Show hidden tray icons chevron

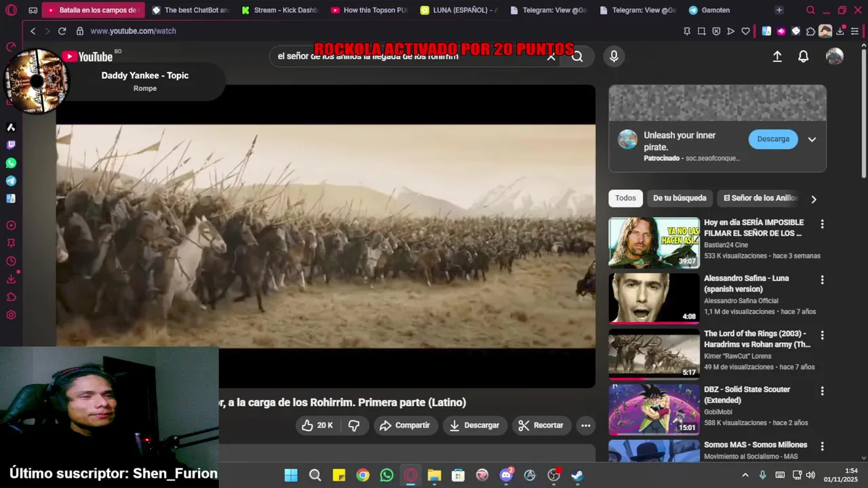(745, 475)
